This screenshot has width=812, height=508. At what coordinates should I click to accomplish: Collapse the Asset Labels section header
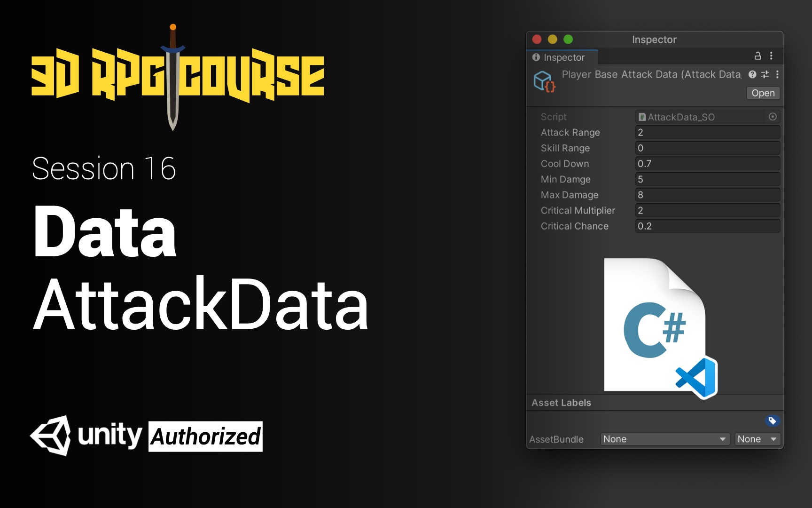[561, 403]
